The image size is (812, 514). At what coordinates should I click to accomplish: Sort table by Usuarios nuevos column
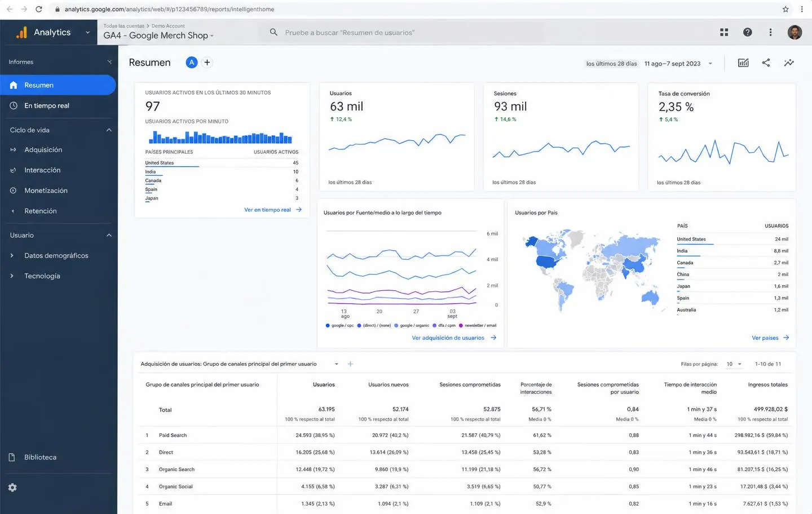pyautogui.click(x=389, y=385)
